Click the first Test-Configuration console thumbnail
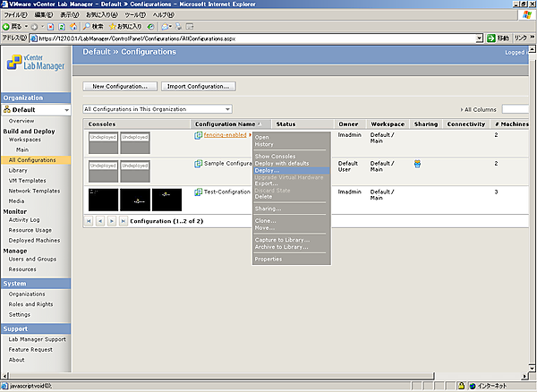This screenshot has width=537, height=392. [103, 199]
